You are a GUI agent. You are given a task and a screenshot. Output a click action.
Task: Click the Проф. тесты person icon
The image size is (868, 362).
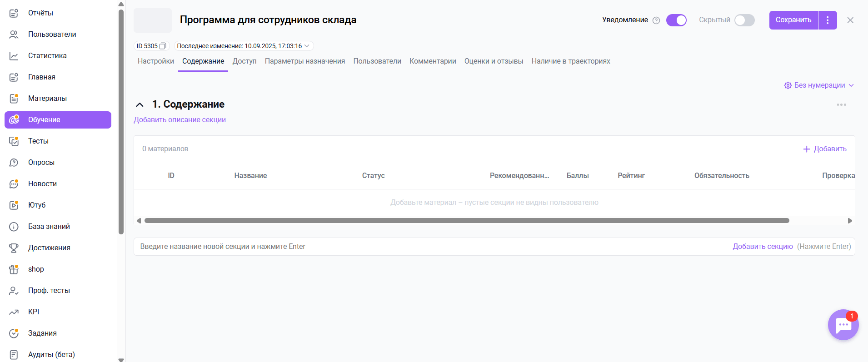pos(14,291)
